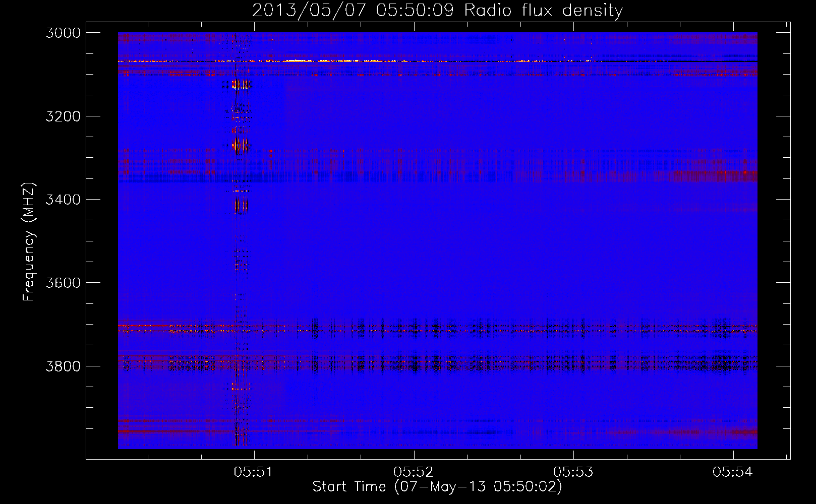The width and height of the screenshot is (816, 504).
Task: Click the plot title "2013/05/07 05:50:09 Radio flux density"
Action: 437,10
